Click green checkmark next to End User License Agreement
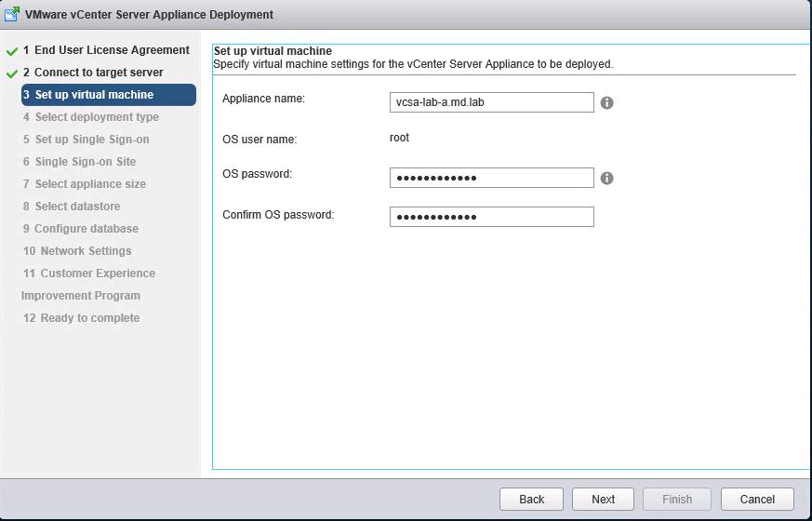The image size is (812, 521). click(12, 51)
